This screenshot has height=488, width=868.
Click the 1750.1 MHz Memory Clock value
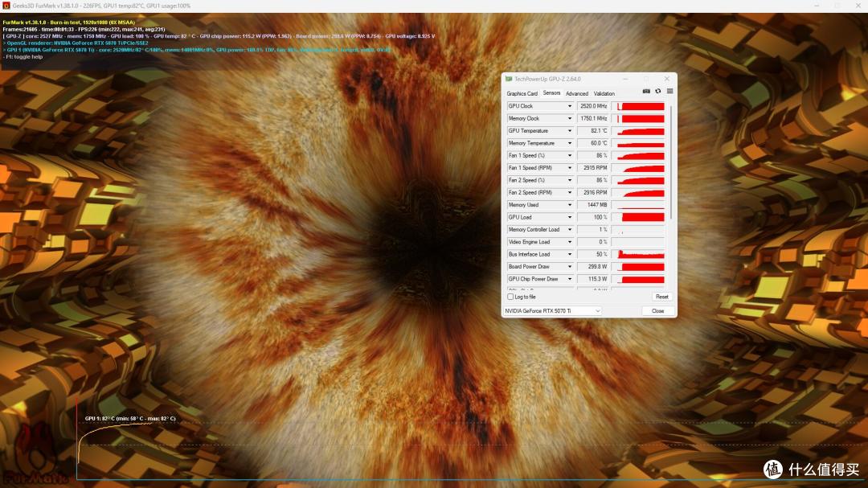(593, 118)
